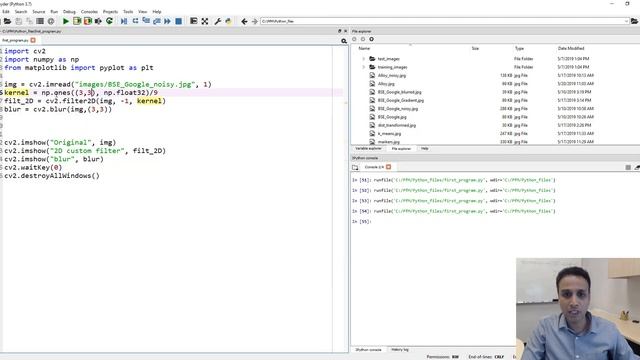640x360 pixels.
Task: Click the Run current cell icon
Action: [x=77, y=21]
